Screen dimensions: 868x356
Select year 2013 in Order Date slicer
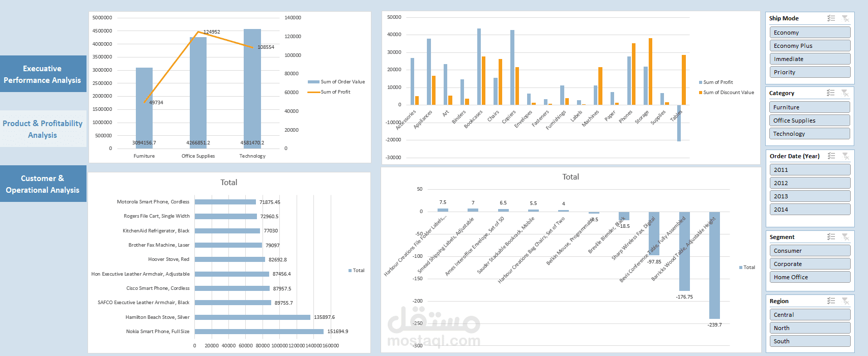pos(810,196)
